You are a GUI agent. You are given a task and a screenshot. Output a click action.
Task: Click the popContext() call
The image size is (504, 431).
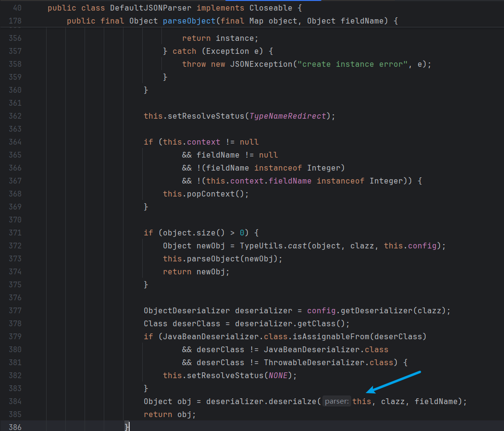(218, 194)
